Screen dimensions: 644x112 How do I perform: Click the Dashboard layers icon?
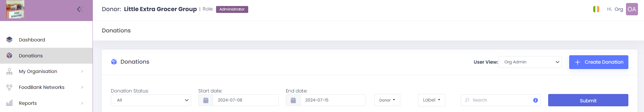pyautogui.click(x=9, y=40)
